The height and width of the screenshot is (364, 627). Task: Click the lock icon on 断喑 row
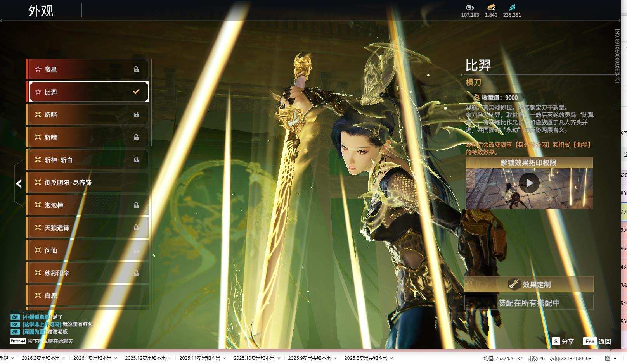[x=136, y=115]
